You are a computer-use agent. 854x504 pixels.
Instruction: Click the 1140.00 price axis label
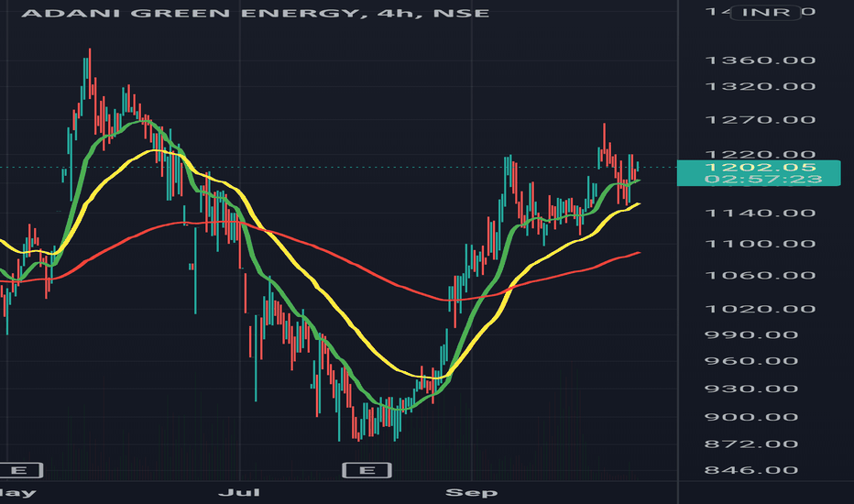coord(761,213)
